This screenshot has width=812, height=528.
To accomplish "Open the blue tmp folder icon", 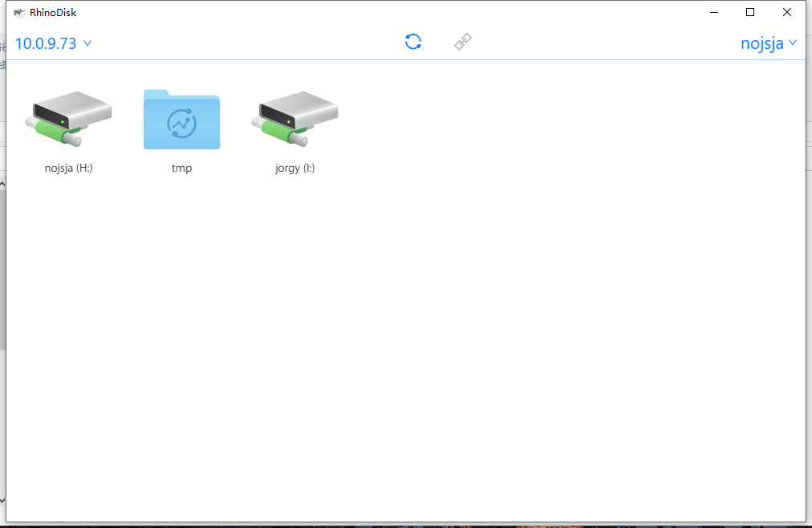I will click(181, 120).
